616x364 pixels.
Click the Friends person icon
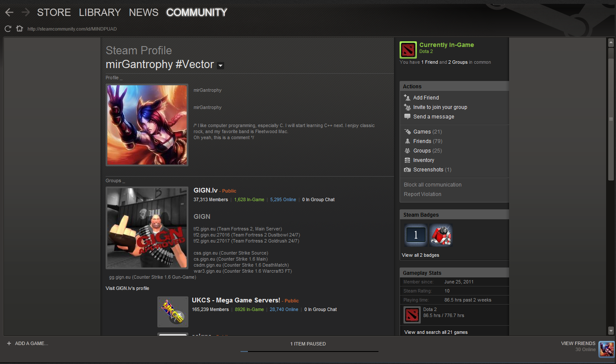click(407, 141)
